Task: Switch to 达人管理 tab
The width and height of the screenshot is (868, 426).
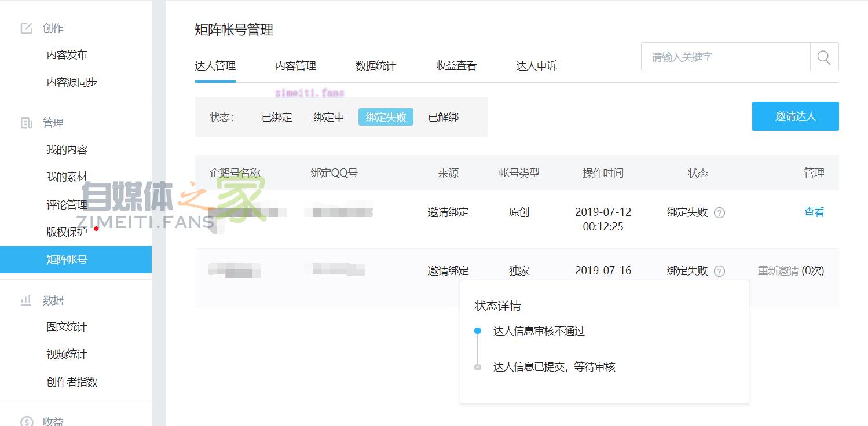Action: [x=215, y=66]
